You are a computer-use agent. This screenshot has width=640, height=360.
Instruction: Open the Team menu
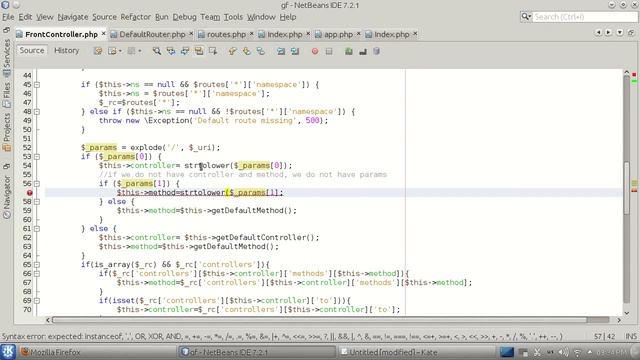[210, 17]
